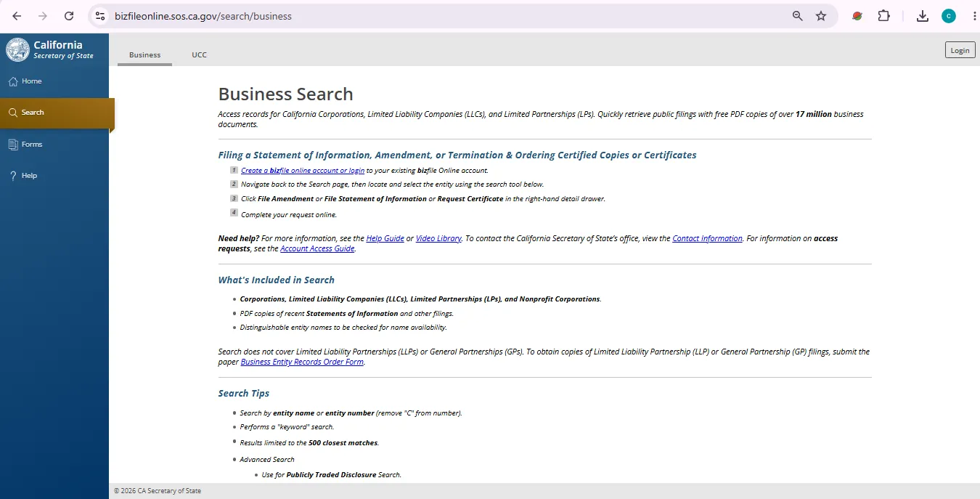This screenshot has width=980, height=499.
Task: Click "Performs a keyword search" bullet text
Action: pos(287,427)
